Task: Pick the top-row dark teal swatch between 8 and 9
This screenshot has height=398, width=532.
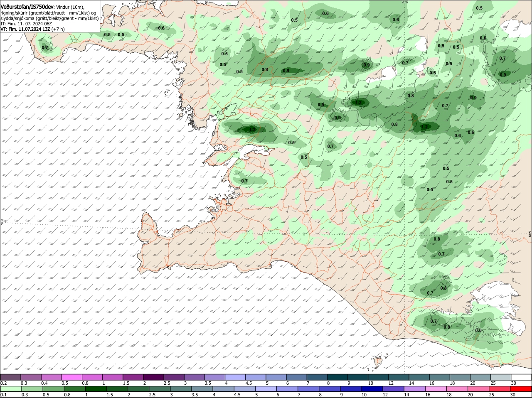Action: (337, 377)
